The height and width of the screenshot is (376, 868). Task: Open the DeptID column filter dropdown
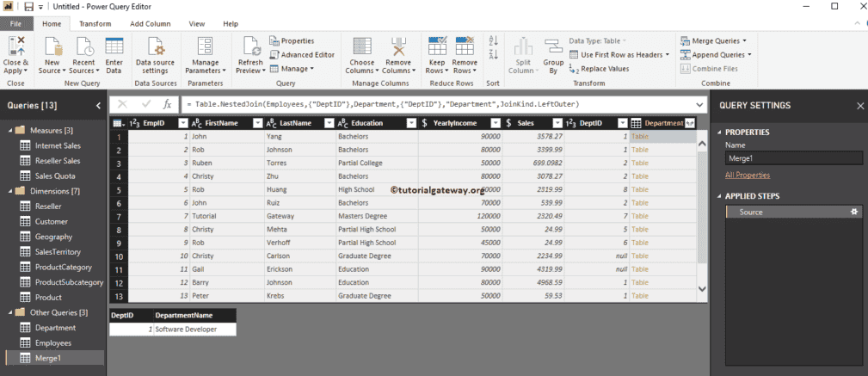623,123
